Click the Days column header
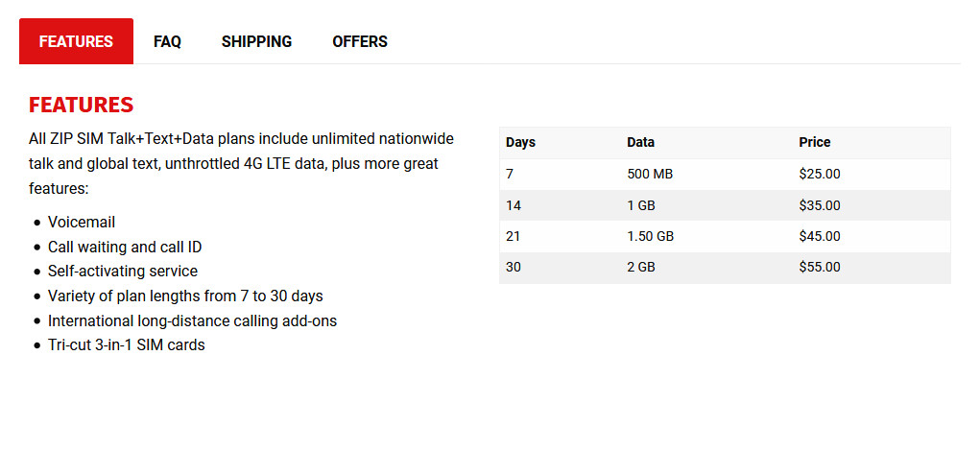 point(520,143)
